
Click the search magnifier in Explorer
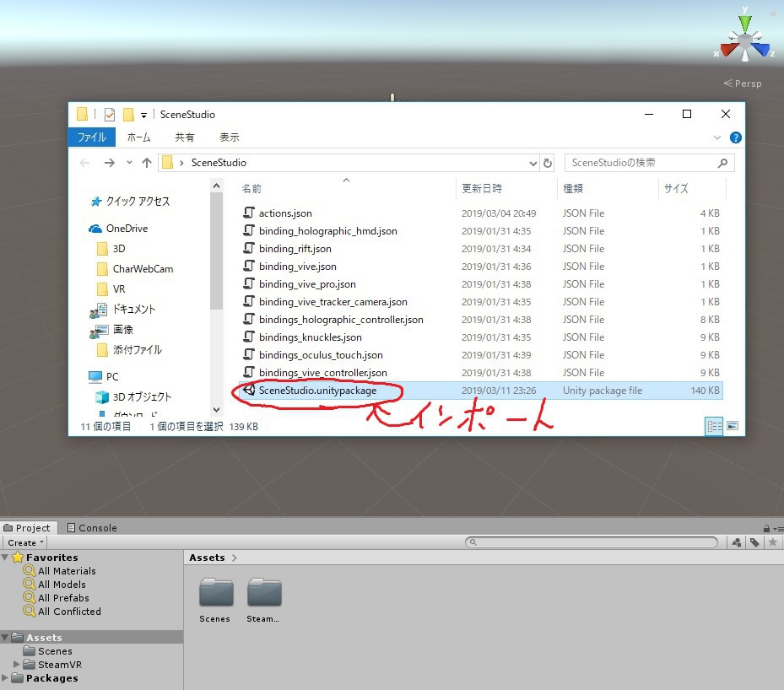pyautogui.click(x=722, y=163)
